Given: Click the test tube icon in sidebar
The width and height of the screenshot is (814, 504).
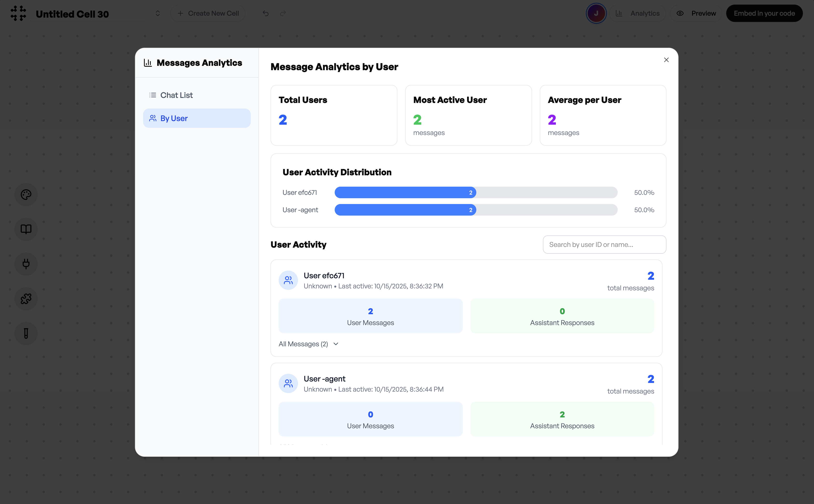Looking at the screenshot, I should [26, 333].
